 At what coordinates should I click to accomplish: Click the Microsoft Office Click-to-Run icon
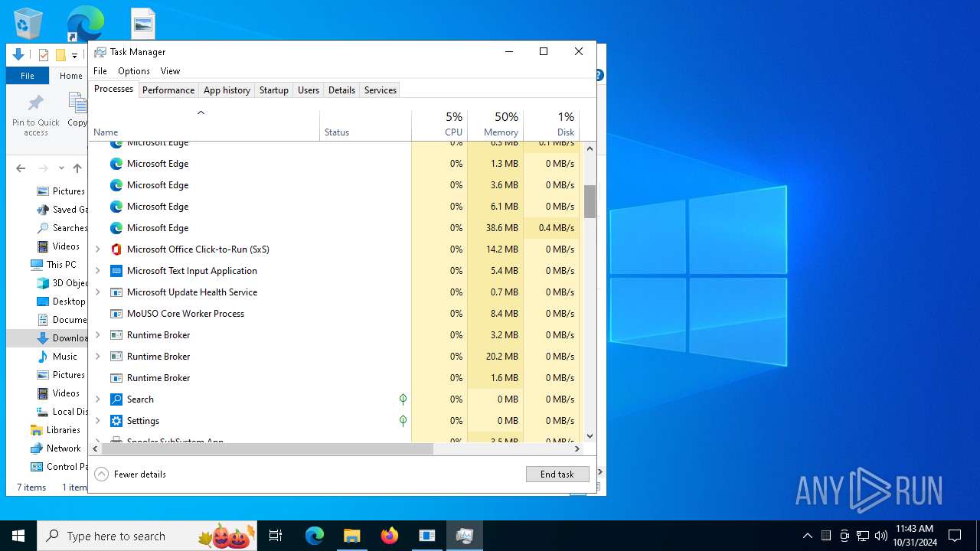coord(116,249)
